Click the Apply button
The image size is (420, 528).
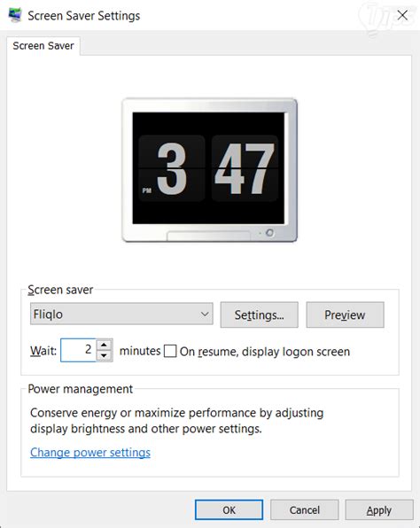click(379, 510)
